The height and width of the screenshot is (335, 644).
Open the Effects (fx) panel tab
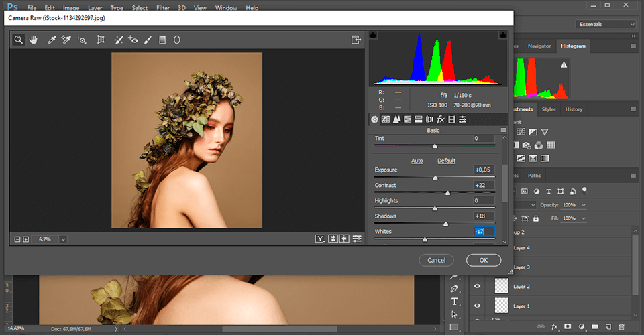(x=441, y=119)
